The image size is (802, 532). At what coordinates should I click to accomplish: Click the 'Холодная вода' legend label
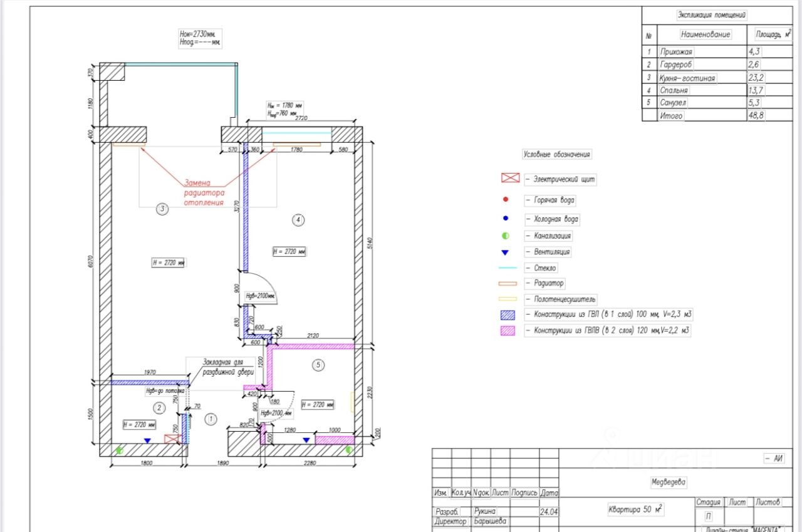click(x=552, y=219)
